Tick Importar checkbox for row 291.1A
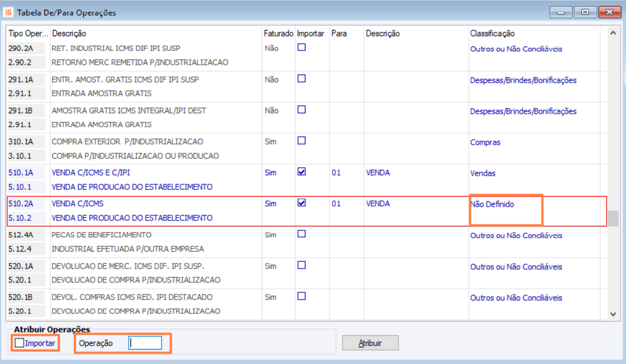This screenshot has width=626, height=364. click(x=302, y=79)
